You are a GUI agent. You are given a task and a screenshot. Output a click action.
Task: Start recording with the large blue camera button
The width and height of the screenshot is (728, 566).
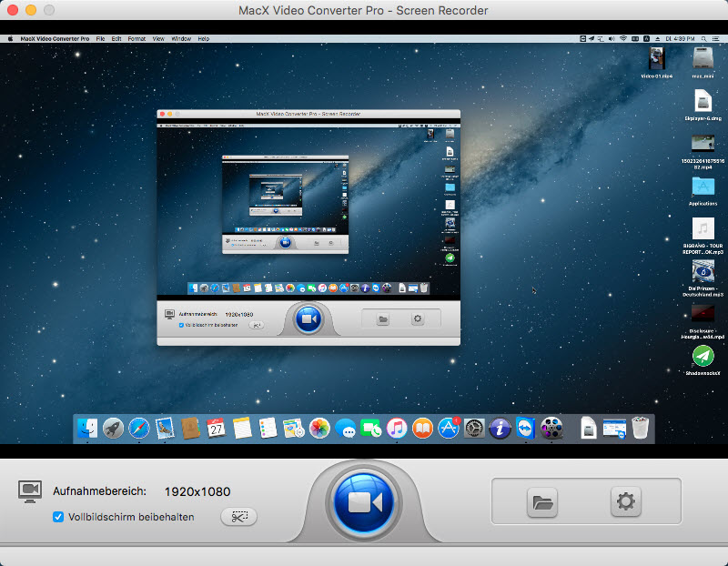click(364, 502)
